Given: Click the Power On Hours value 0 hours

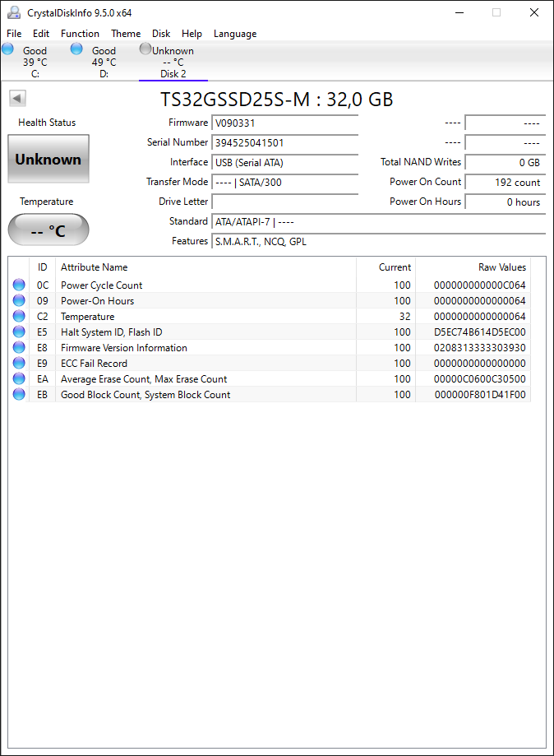Looking at the screenshot, I should click(505, 202).
